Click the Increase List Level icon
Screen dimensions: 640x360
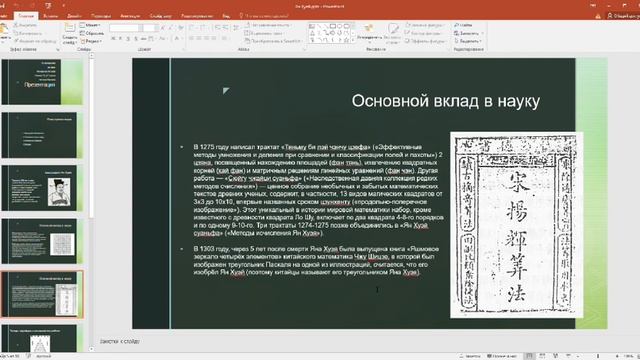(x=225, y=28)
